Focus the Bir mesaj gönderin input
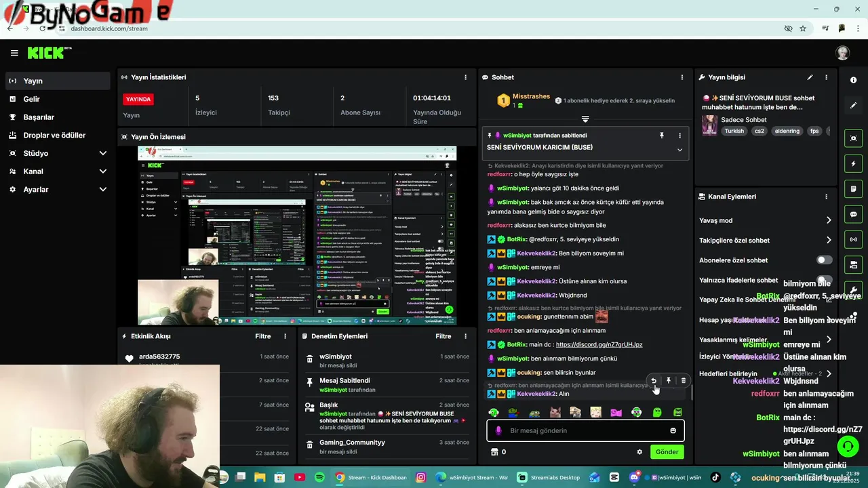This screenshot has width=868, height=488. click(585, 430)
